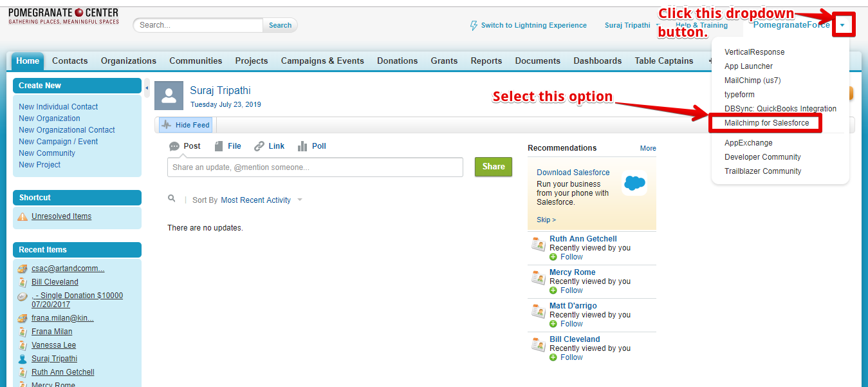Image resolution: width=868 pixels, height=387 pixels.
Task: Click the Search button beside search box
Action: [x=280, y=25]
